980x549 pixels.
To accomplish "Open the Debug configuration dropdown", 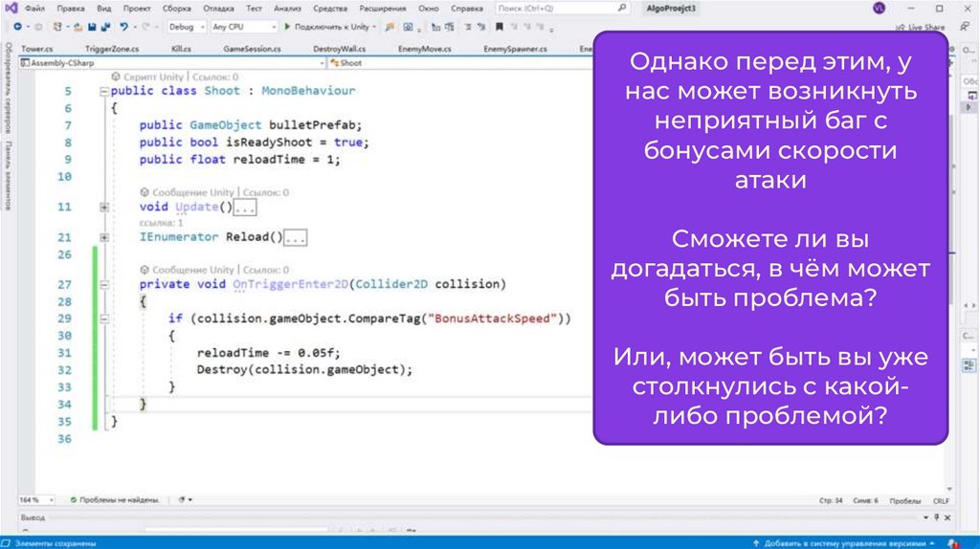I will point(185,27).
